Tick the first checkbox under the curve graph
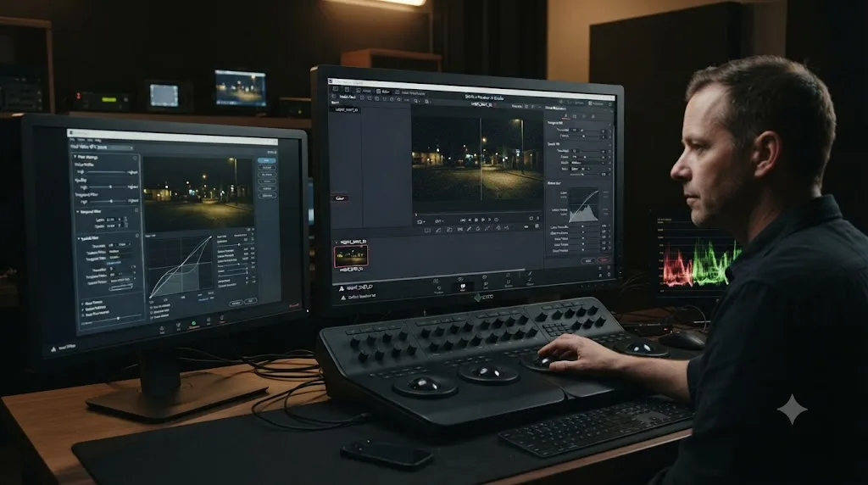Screen dimensions: 868x485 click(151, 306)
